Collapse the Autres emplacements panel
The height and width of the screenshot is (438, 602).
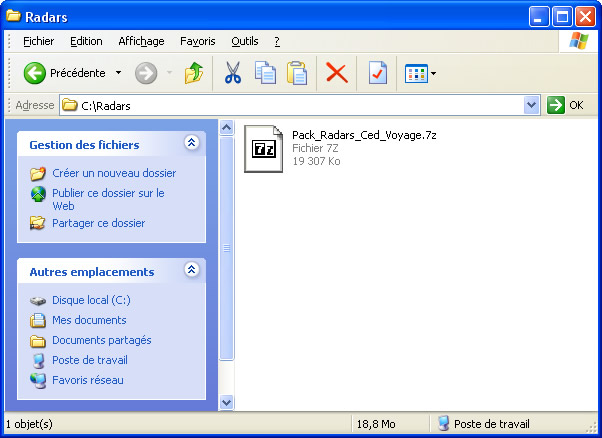[x=192, y=269]
